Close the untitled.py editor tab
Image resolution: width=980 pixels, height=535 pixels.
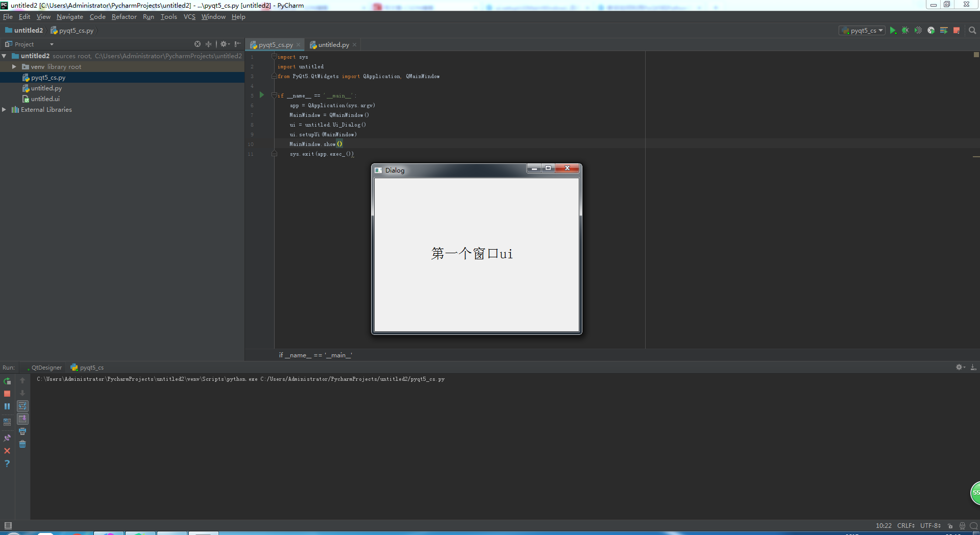[355, 45]
